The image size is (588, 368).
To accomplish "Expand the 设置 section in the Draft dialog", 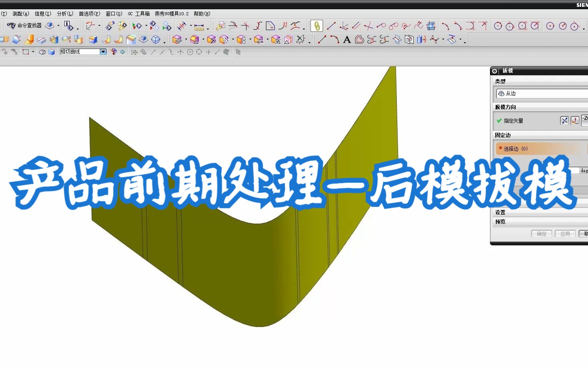I will [x=500, y=212].
